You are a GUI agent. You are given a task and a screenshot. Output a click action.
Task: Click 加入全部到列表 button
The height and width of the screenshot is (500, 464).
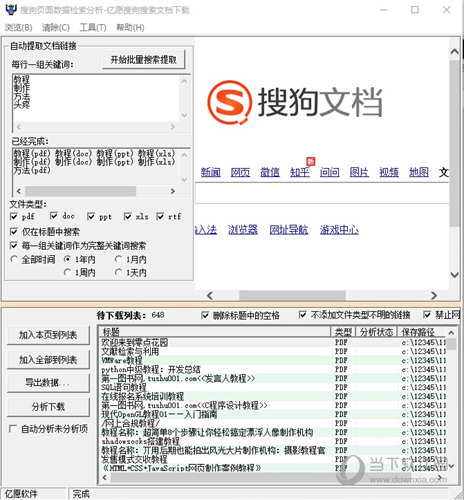point(48,360)
